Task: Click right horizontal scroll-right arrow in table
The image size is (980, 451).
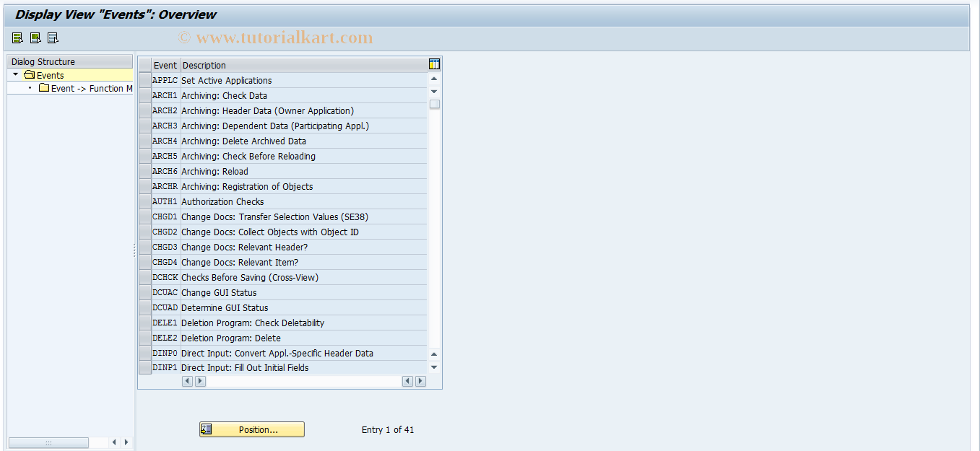Action: tap(420, 381)
